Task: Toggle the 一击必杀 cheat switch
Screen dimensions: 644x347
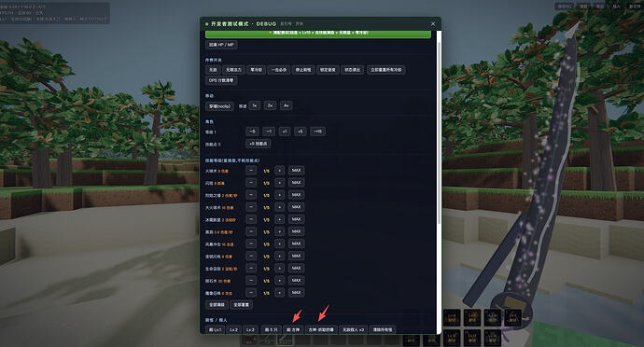Action: coord(279,70)
